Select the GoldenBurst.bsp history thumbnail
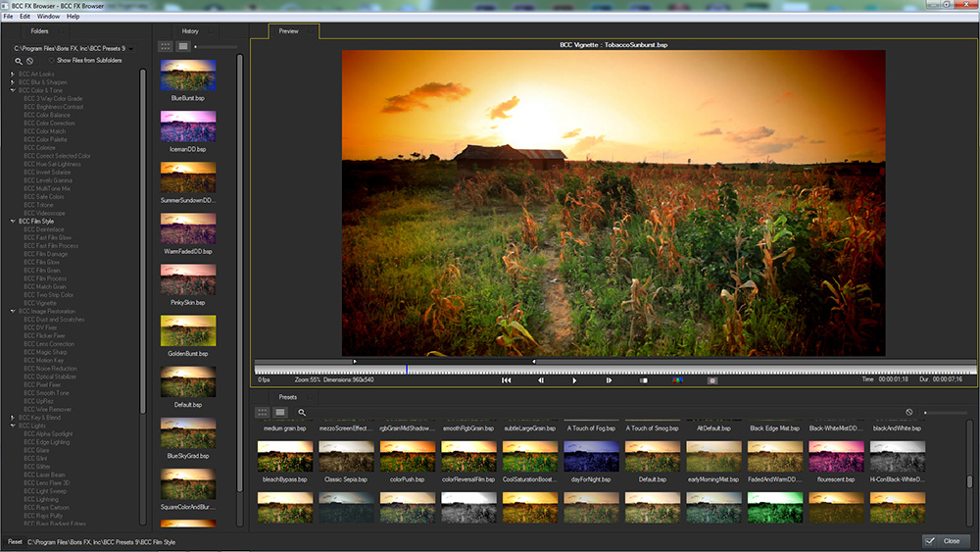The height and width of the screenshot is (552, 980). pos(188,330)
